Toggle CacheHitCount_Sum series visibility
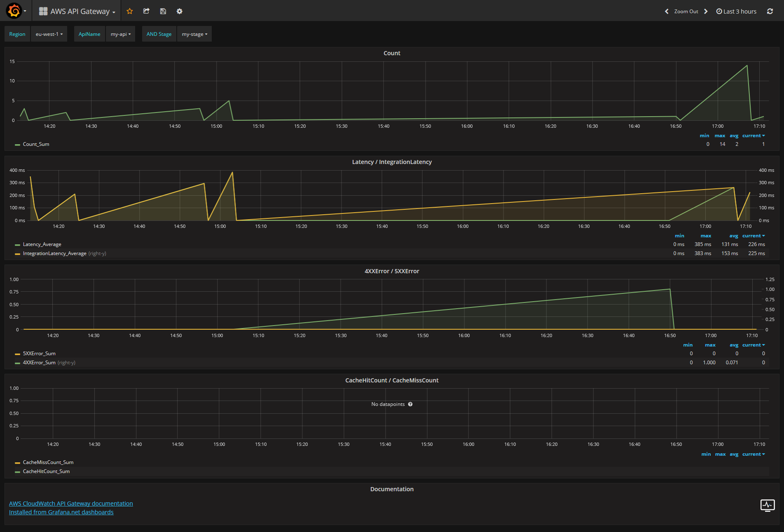The image size is (784, 532). [x=46, y=471]
